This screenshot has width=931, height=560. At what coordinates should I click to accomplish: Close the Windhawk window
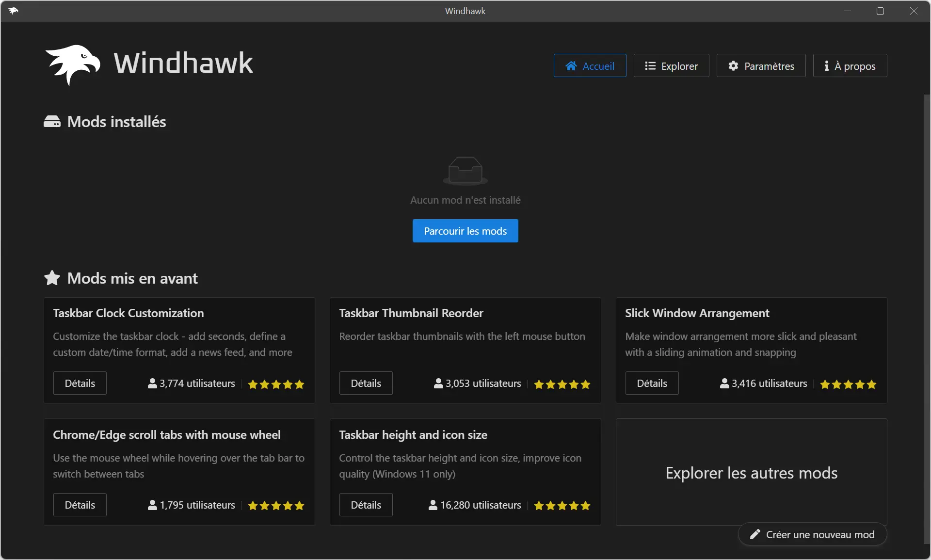click(x=913, y=11)
